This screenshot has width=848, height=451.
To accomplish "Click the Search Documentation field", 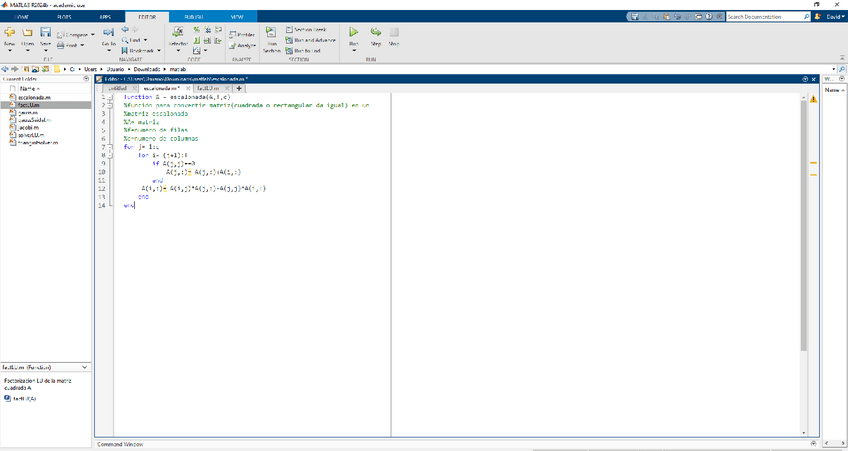I will point(763,17).
